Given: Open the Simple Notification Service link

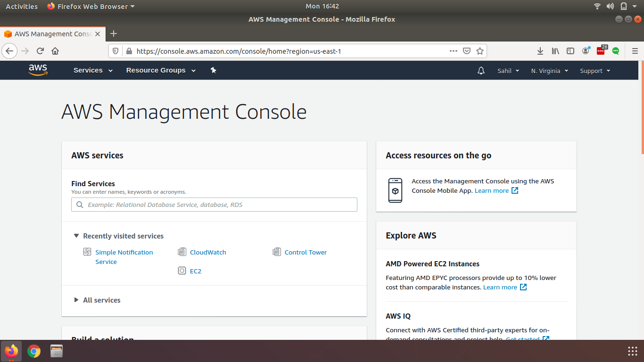Looking at the screenshot, I should pos(124,257).
